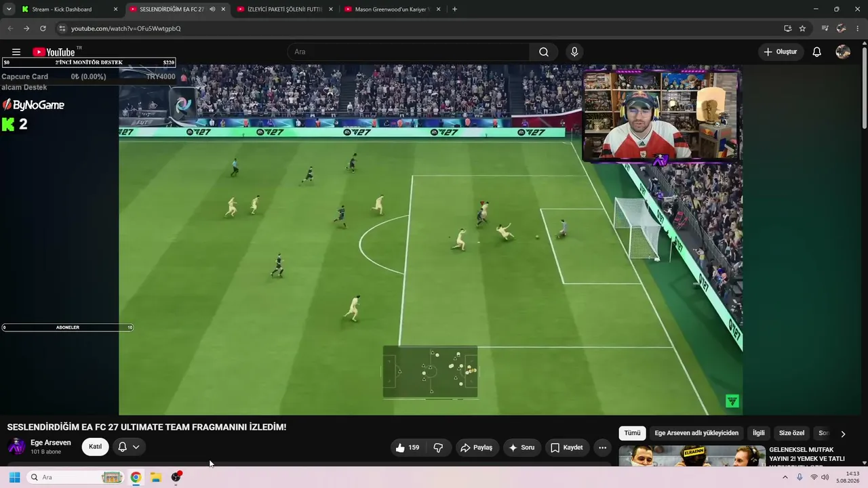868x488 pixels.
Task: Close the Mason Greenwood'un Kariyer tab
Action: (438, 9)
